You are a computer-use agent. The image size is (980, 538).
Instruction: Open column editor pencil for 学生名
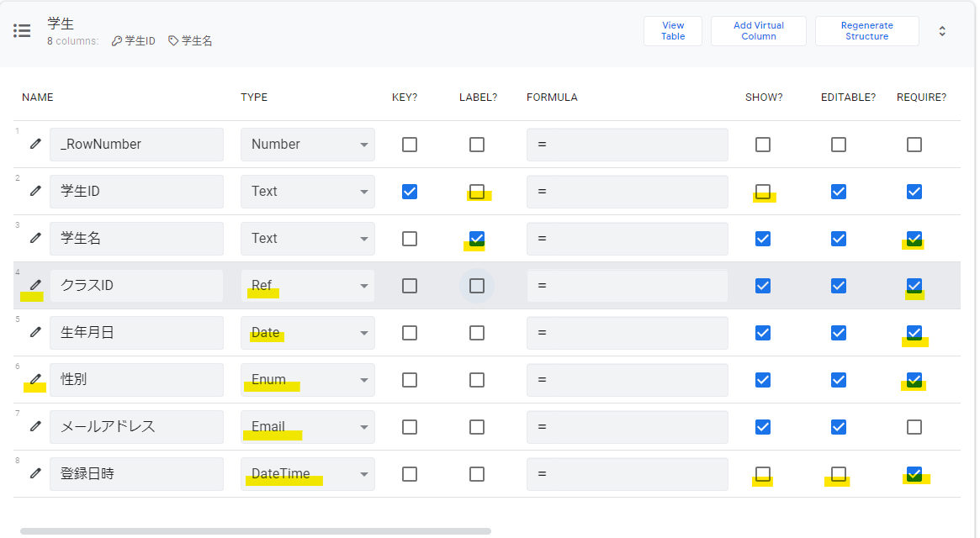(x=35, y=238)
